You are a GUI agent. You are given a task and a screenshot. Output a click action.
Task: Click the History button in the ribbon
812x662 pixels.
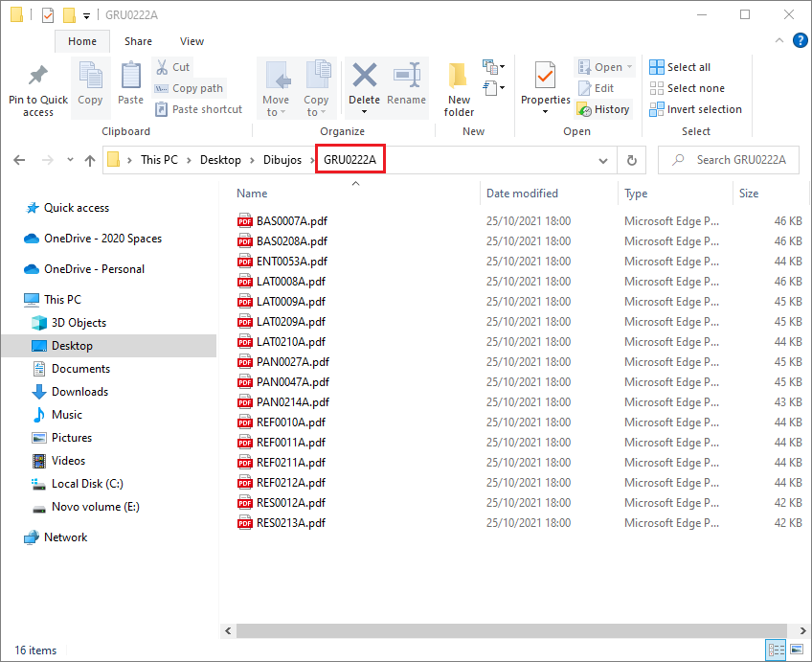point(604,109)
